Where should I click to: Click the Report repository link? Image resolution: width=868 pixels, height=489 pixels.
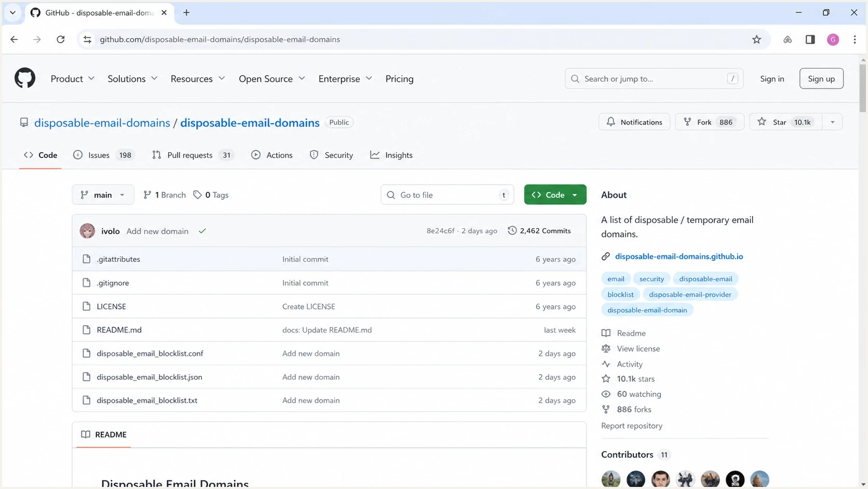632,426
